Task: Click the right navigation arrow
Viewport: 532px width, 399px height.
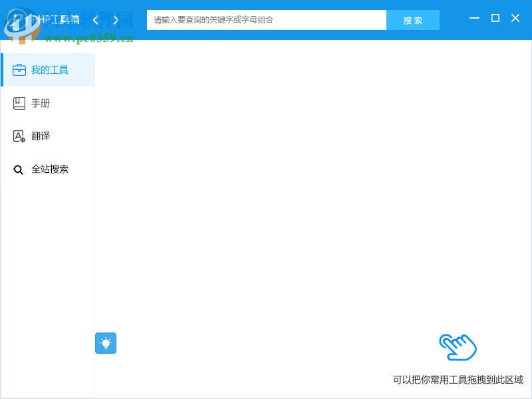Action: click(115, 20)
